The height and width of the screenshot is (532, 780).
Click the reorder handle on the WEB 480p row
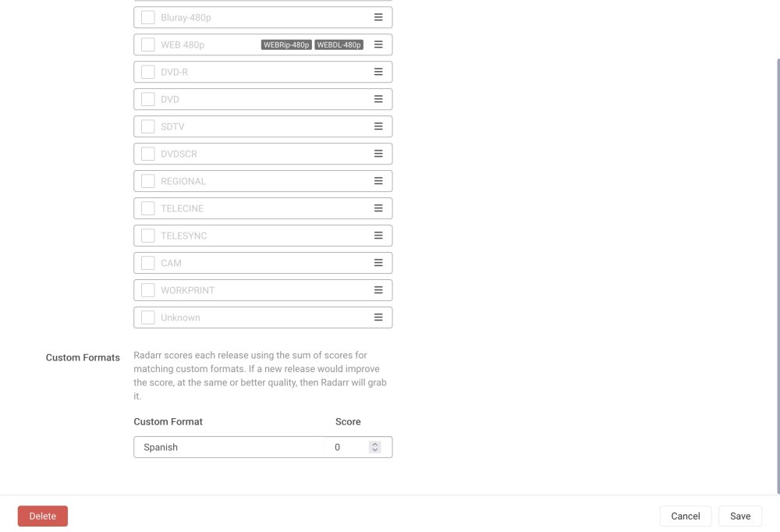378,44
